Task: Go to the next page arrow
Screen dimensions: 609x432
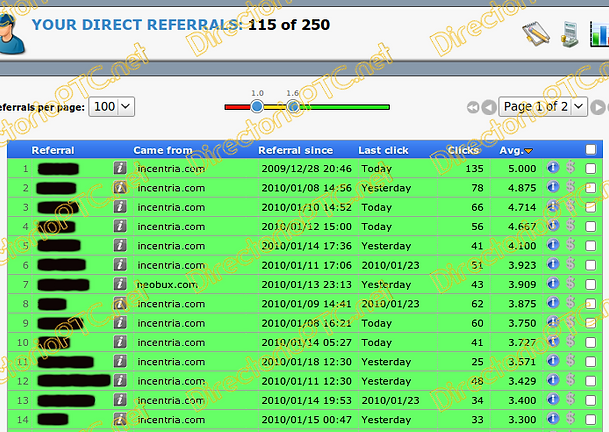Action: coord(599,107)
